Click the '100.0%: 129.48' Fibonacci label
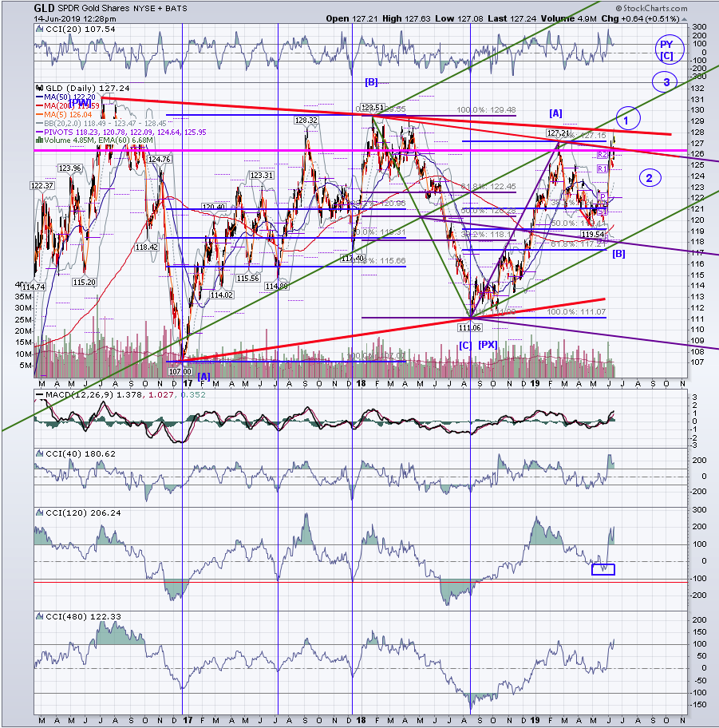Screen dimensions: 719x728 (486, 110)
